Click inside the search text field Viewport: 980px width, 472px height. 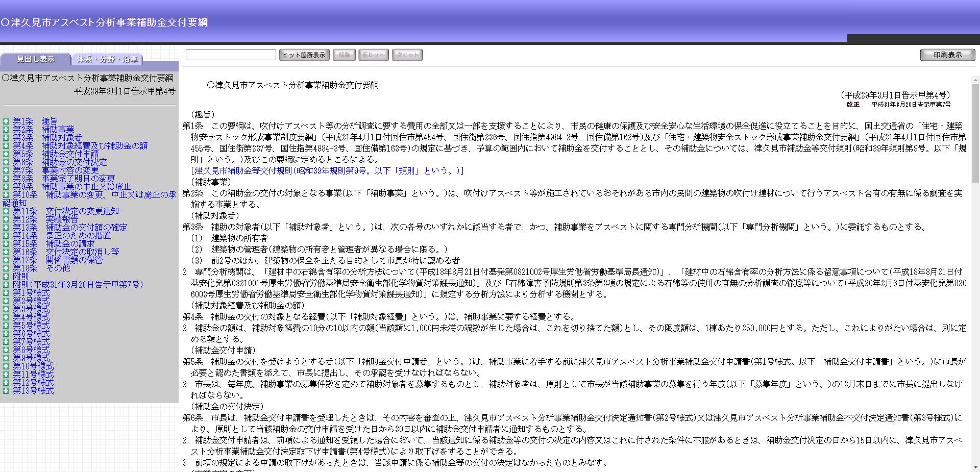[230, 55]
